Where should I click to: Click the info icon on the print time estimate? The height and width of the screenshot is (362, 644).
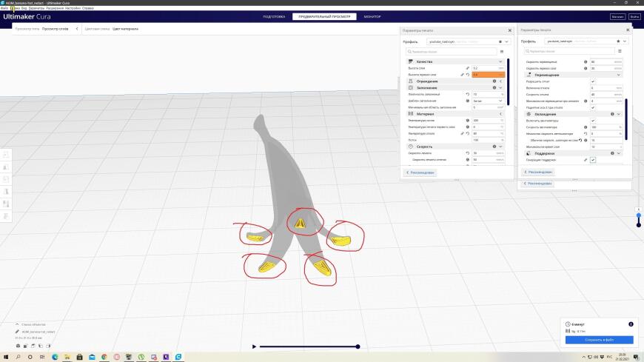631,324
